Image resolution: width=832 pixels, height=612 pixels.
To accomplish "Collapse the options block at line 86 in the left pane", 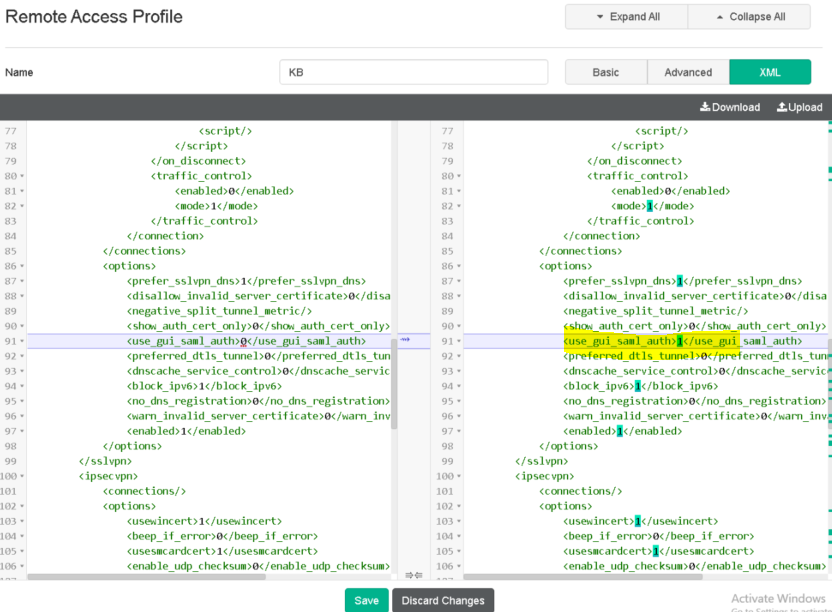I will pos(23,266).
